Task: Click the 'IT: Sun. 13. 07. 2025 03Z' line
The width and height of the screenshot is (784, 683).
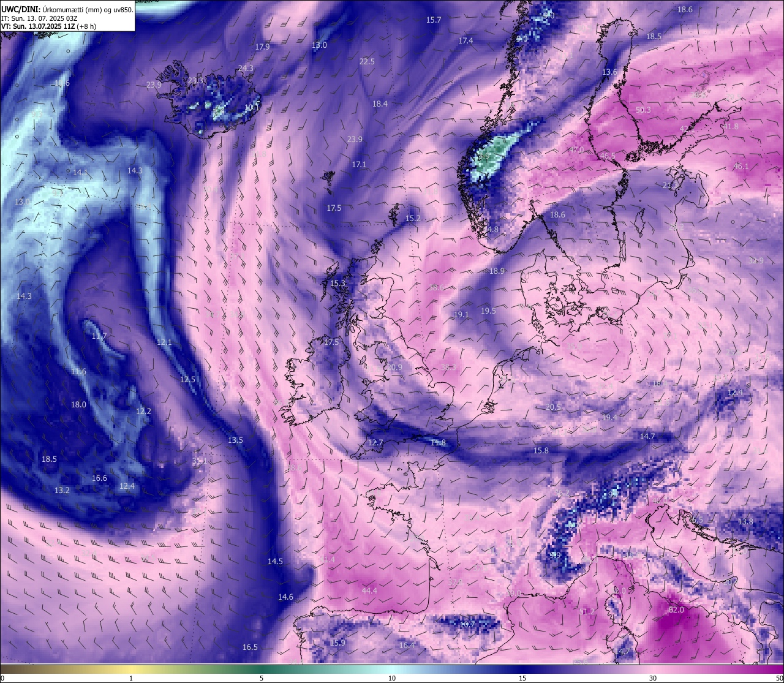Action: (x=39, y=18)
